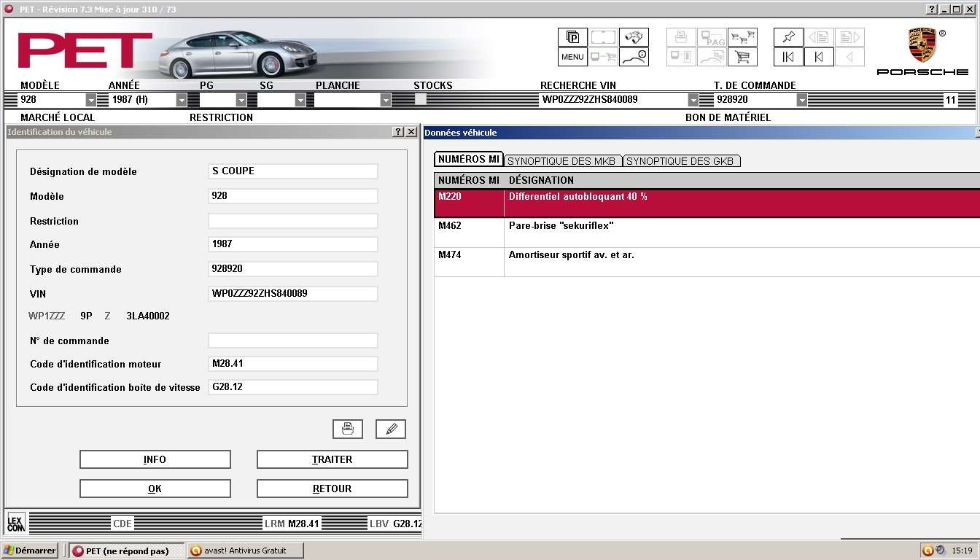The height and width of the screenshot is (560, 980).
Task: Open help in Identification du véhicule dialog
Action: (398, 132)
